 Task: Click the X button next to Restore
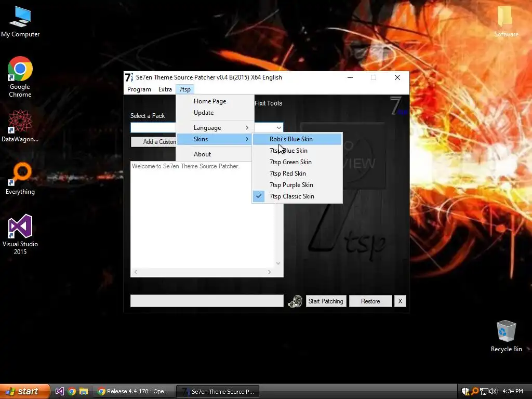(400, 301)
